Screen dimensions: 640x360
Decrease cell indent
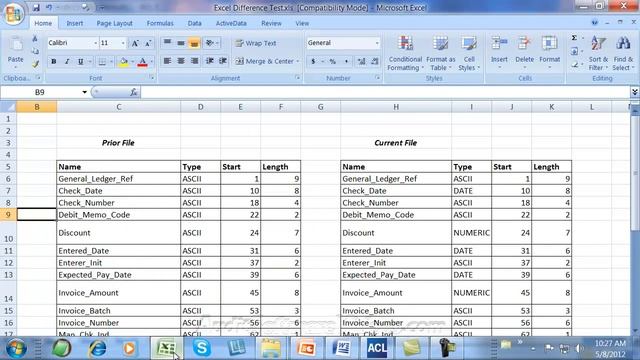210,61
